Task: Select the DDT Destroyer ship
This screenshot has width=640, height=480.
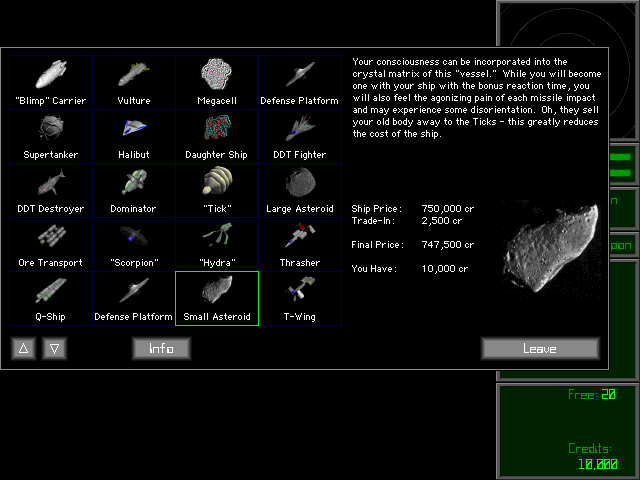Action: click(x=51, y=190)
